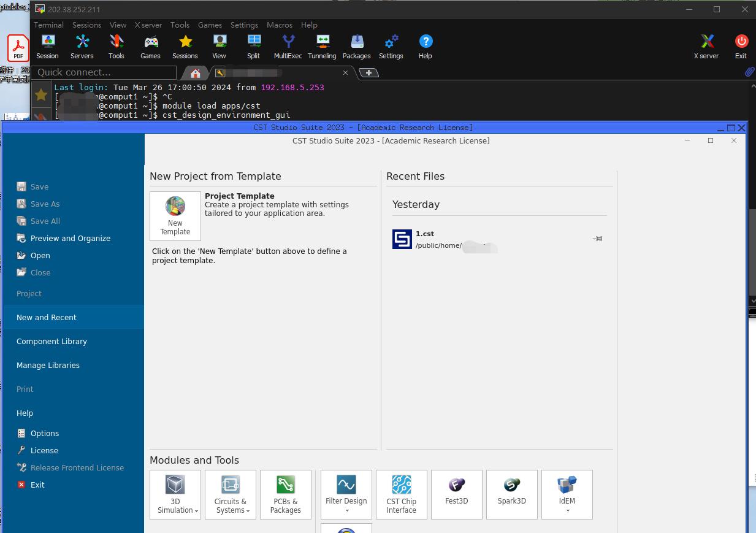Click the Split toolbar icon
This screenshot has height=533, width=756.
pos(253,47)
